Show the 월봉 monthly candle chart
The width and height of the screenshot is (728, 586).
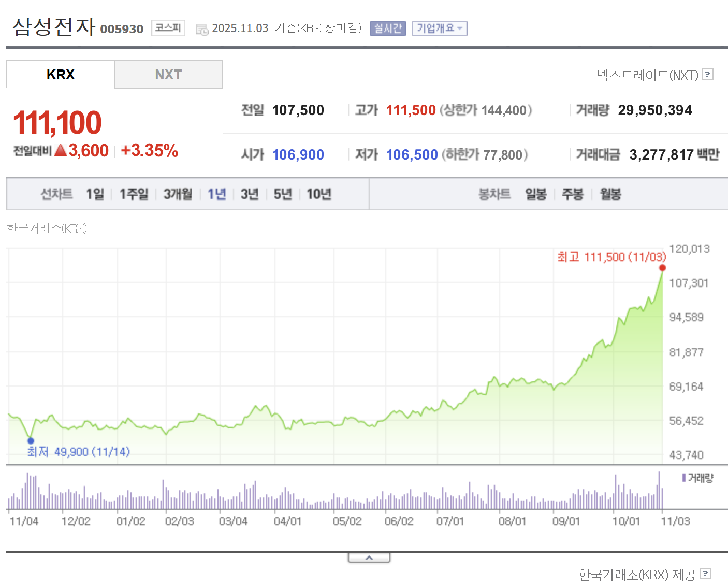(x=610, y=194)
